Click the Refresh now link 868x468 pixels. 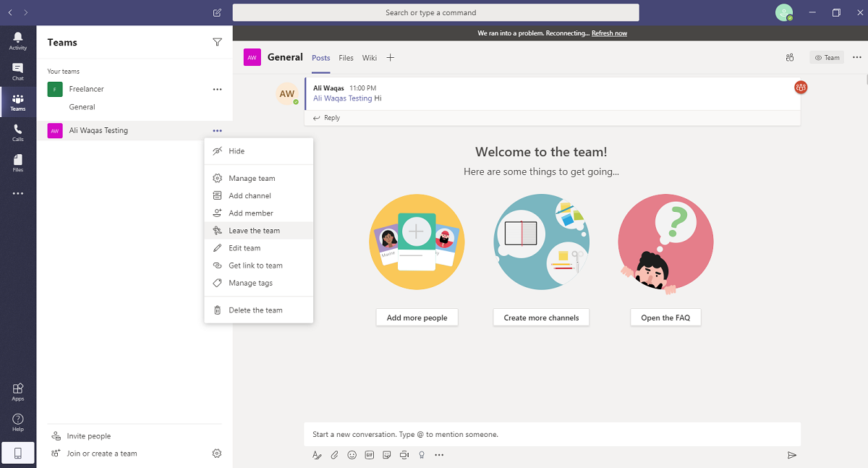[609, 33]
